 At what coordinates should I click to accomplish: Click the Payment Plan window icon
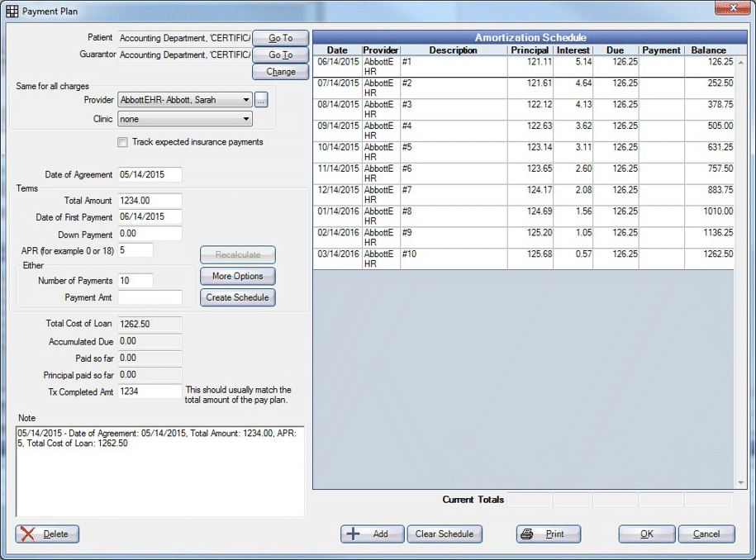click(12, 12)
